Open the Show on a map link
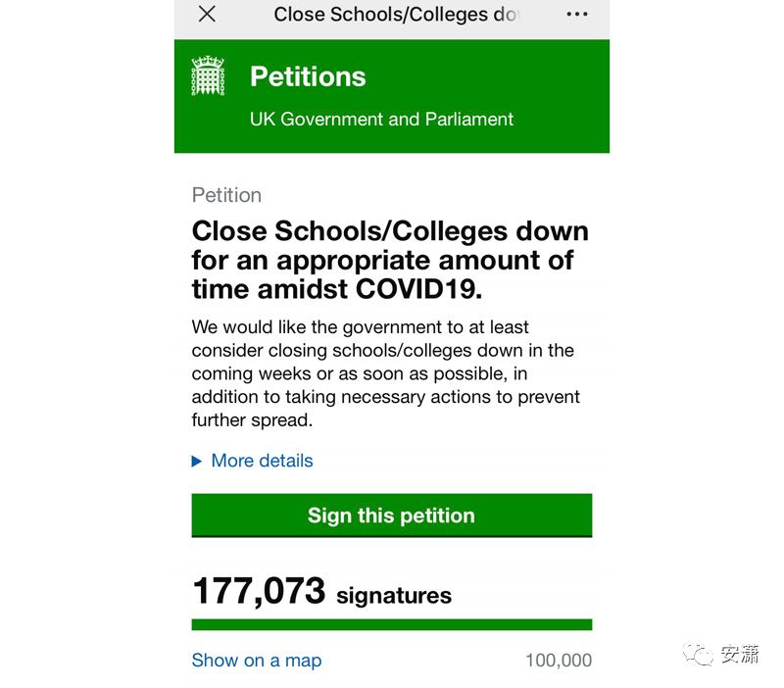 click(x=257, y=660)
